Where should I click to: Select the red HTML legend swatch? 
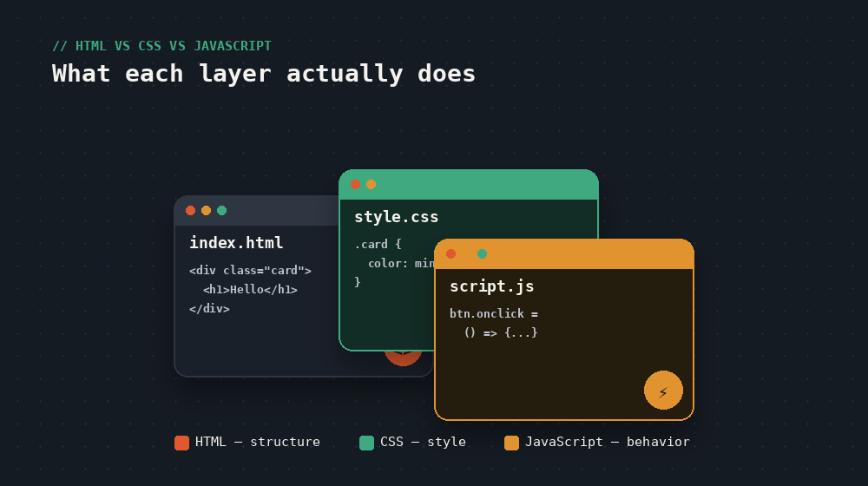tap(181, 443)
